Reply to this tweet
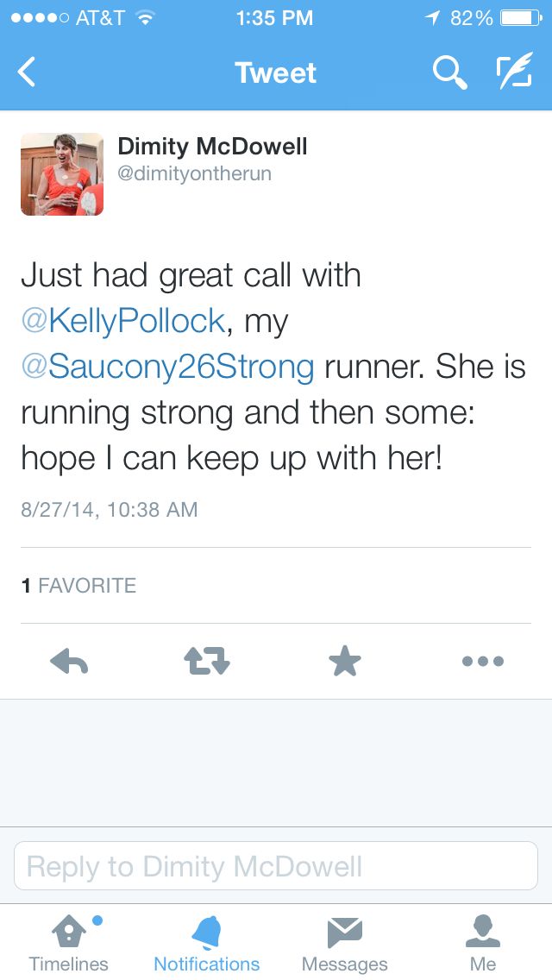 [70, 662]
